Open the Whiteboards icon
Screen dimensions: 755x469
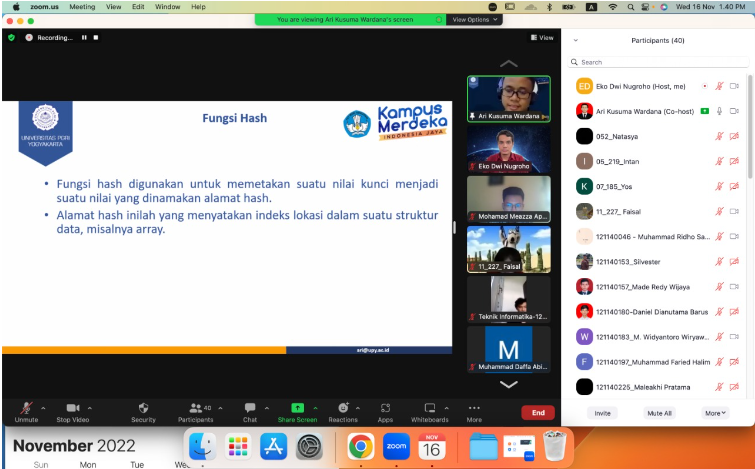pos(429,408)
